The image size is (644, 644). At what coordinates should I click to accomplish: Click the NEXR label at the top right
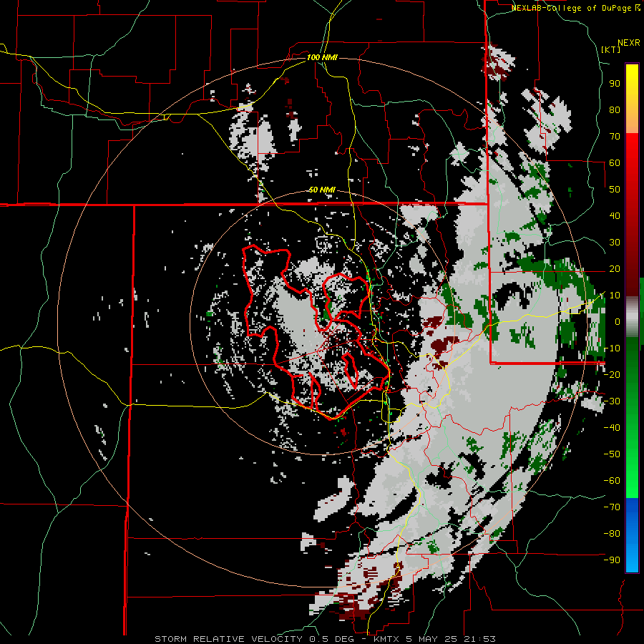628,43
